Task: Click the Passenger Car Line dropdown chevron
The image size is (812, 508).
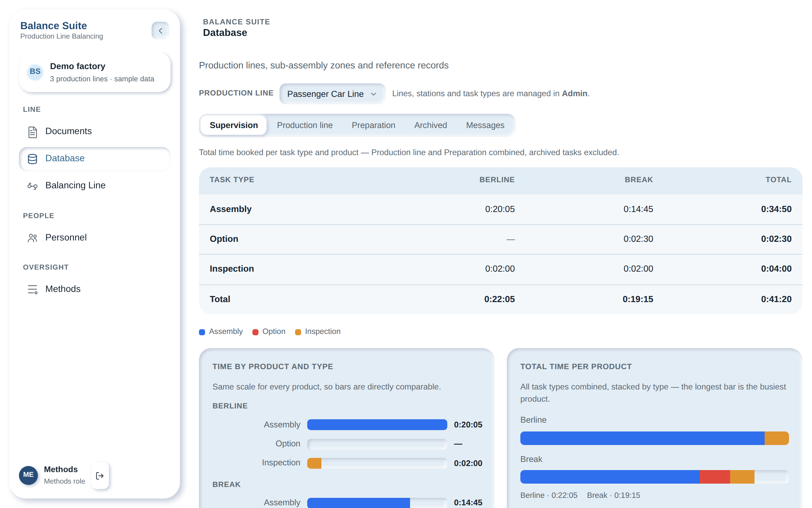Action: (374, 94)
